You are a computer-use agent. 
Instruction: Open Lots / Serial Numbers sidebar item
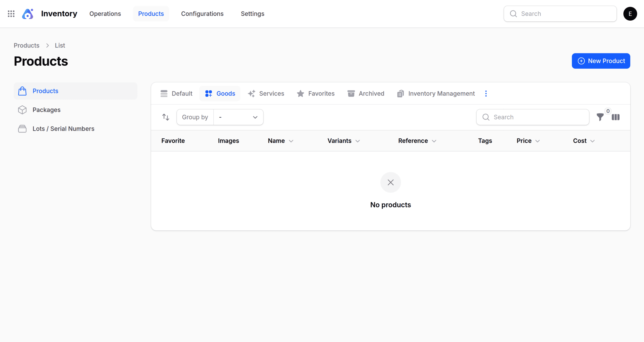(63, 129)
